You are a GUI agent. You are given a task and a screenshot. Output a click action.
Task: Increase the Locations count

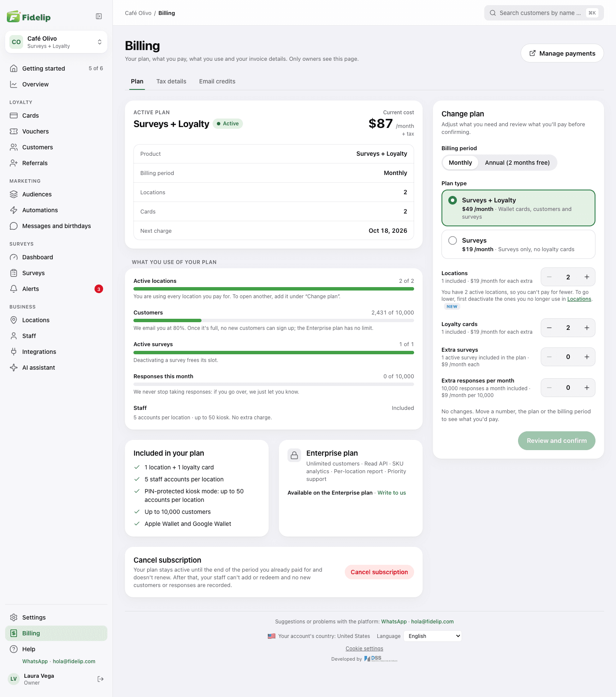click(x=587, y=277)
